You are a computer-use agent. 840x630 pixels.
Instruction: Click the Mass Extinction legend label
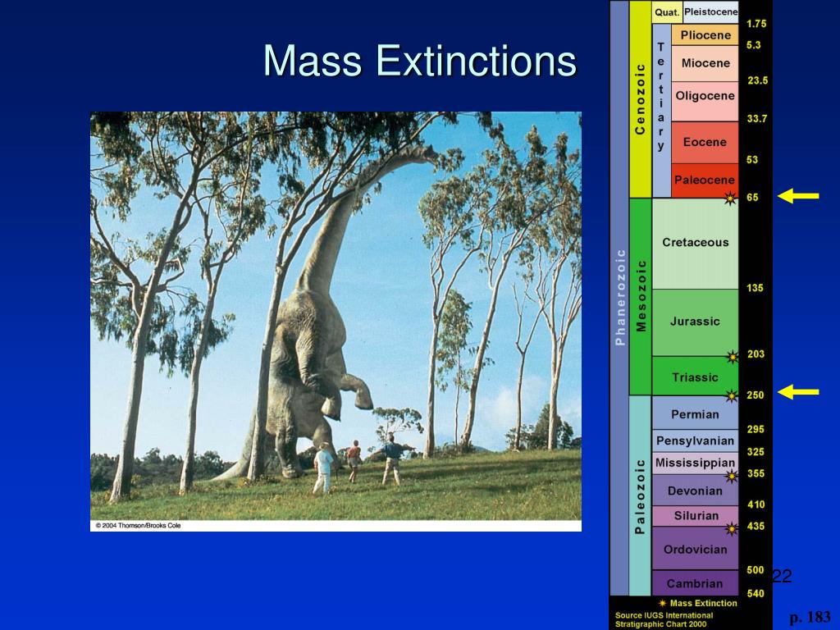coord(703,603)
